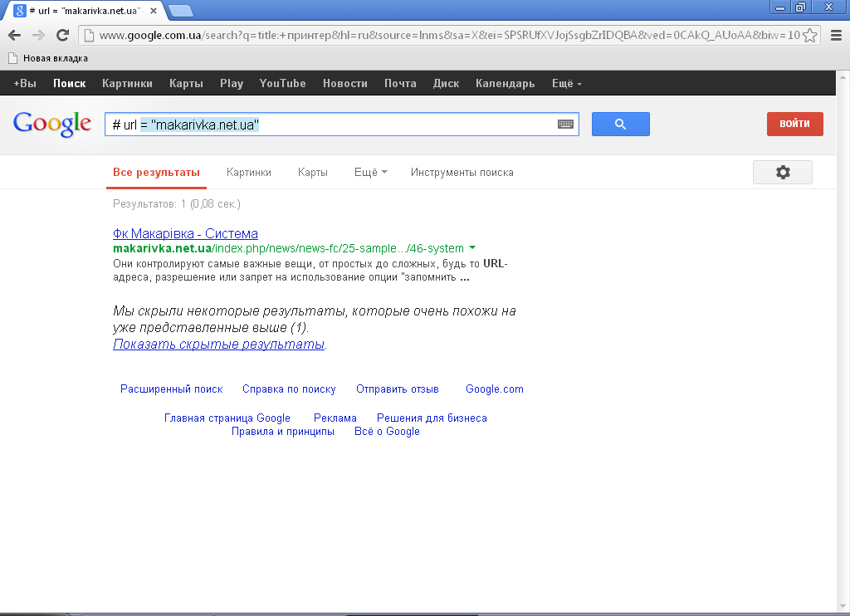Click the vertical scrollbar up arrow
The height and width of the screenshot is (616, 850).
(x=843, y=77)
